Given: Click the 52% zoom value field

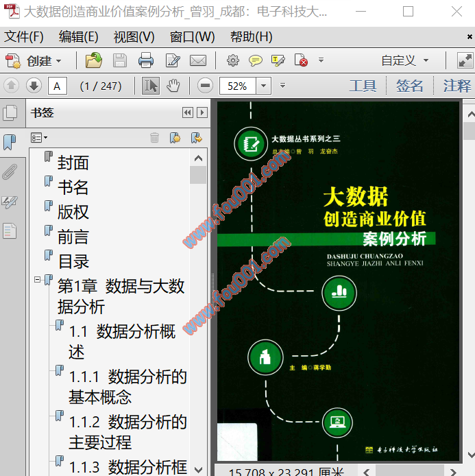Looking at the screenshot, I should coord(237,86).
